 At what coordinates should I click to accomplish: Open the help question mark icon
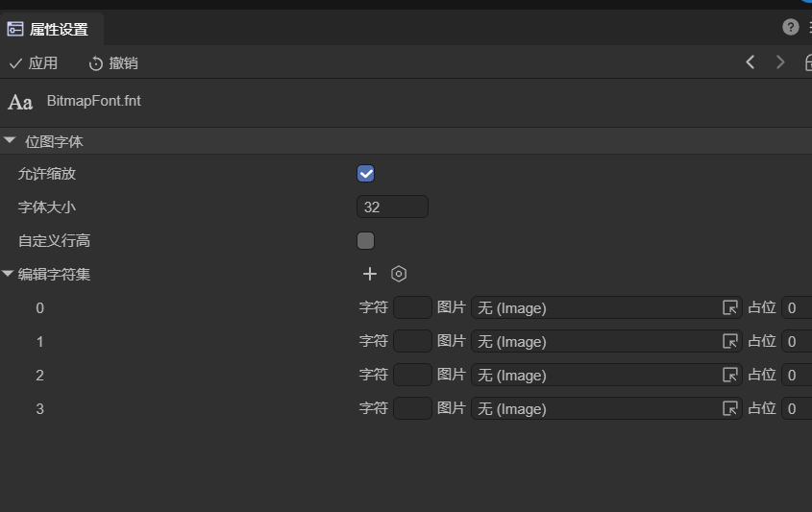pyautogui.click(x=791, y=27)
